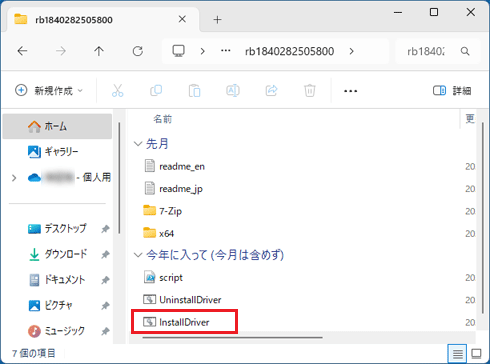
Task: Switch to details list view icon
Action: [457, 353]
